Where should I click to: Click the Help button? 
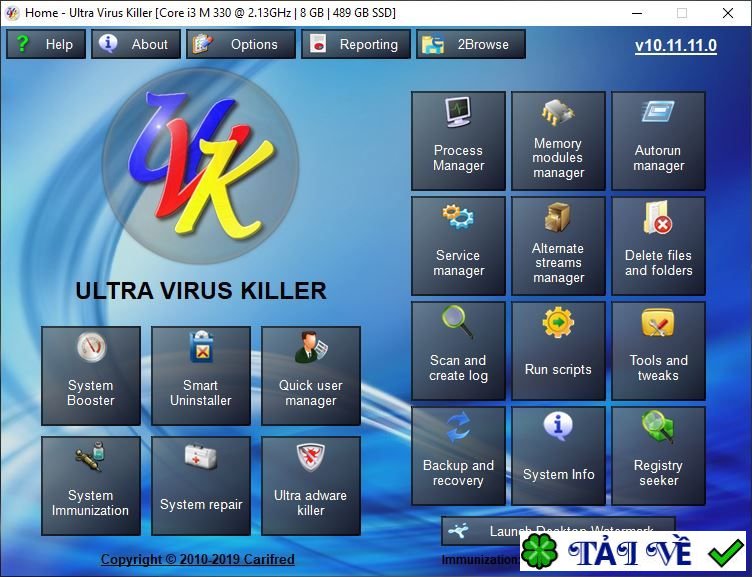click(46, 44)
